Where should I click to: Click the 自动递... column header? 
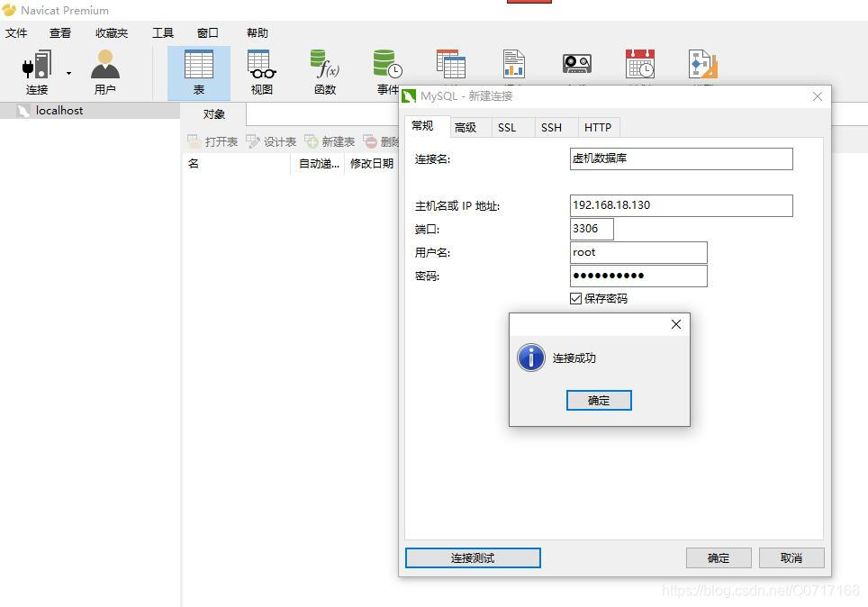319,164
